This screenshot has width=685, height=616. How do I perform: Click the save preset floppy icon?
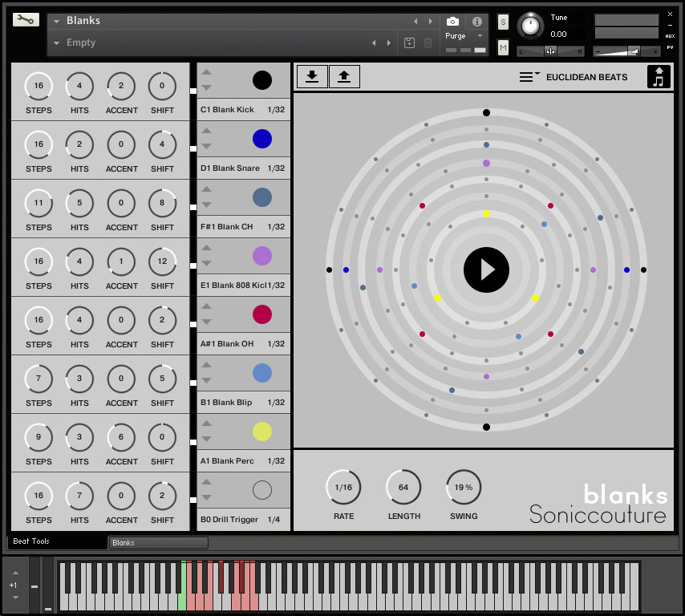pos(409,43)
